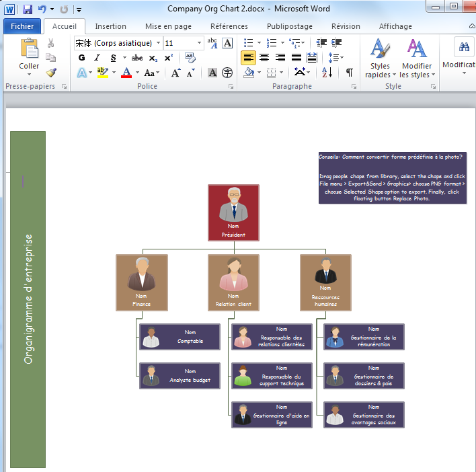The width and height of the screenshot is (476, 472).
Task: Click distributed alignment icon
Action: click(x=312, y=58)
